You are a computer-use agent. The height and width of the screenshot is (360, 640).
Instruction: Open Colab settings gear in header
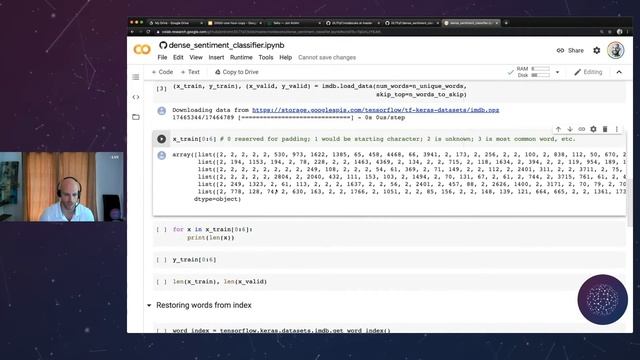point(597,50)
